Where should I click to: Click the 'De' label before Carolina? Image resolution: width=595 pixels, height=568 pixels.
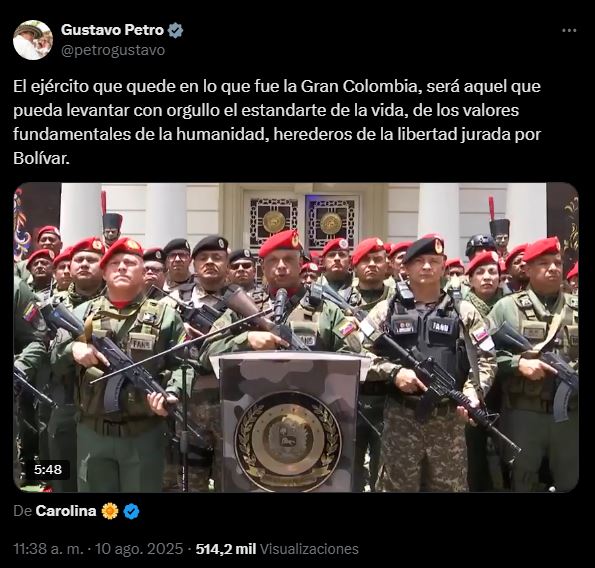click(22, 511)
